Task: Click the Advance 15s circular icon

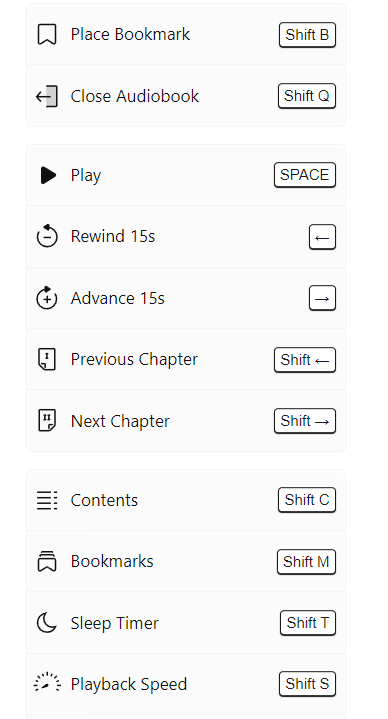Action: (47, 298)
